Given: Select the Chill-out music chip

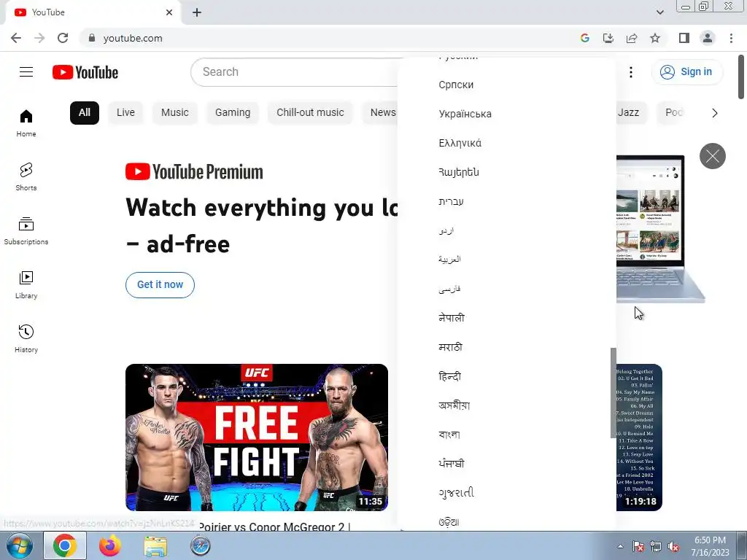Looking at the screenshot, I should click(310, 113).
